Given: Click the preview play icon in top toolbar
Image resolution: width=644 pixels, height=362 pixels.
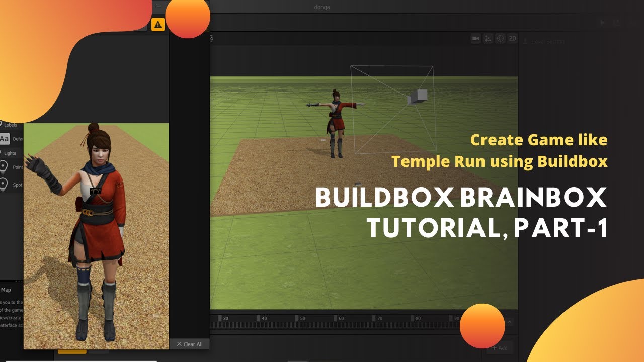Looking at the screenshot, I should pos(603,23).
